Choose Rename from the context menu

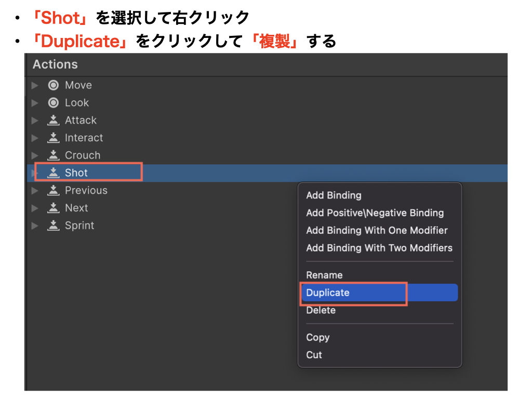pyautogui.click(x=324, y=275)
